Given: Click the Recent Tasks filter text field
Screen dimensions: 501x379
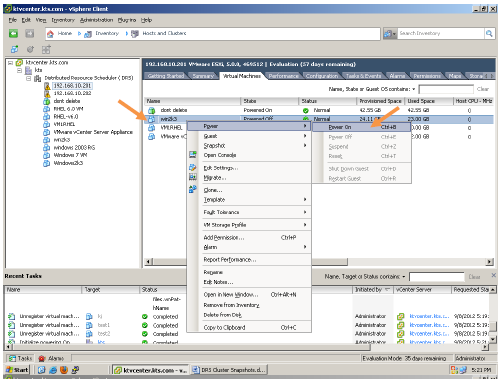Looking at the screenshot, I should 437,277.
